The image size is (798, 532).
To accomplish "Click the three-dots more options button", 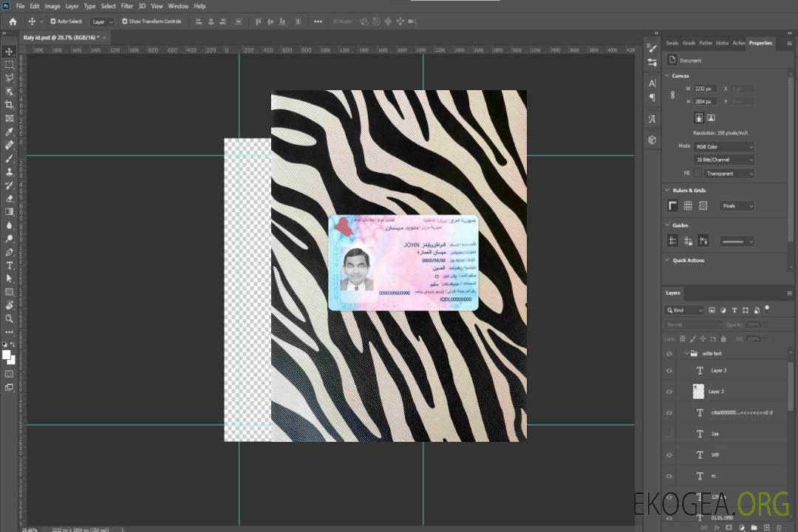I will 318,21.
